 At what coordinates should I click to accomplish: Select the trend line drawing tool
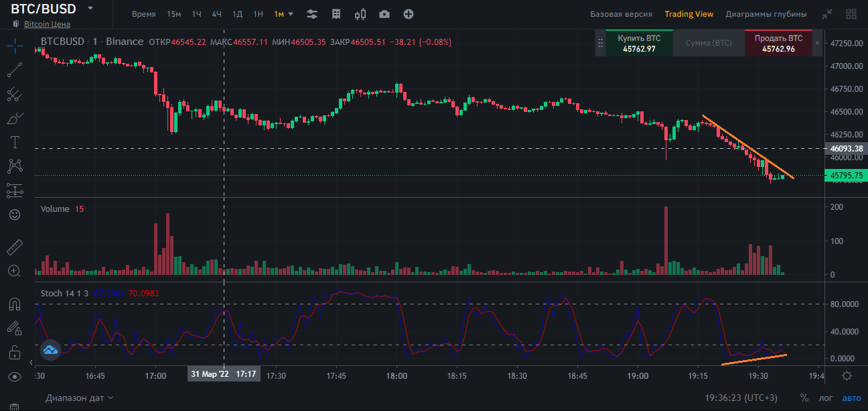(x=15, y=69)
